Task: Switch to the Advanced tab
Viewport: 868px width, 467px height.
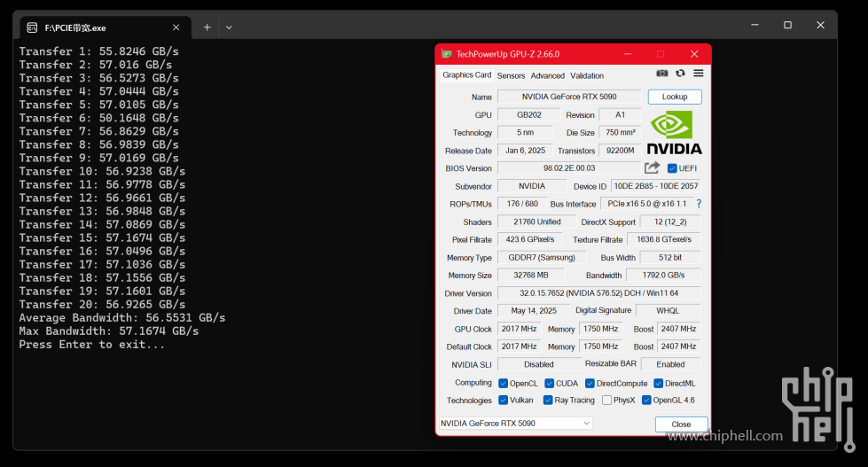Action: click(x=547, y=76)
